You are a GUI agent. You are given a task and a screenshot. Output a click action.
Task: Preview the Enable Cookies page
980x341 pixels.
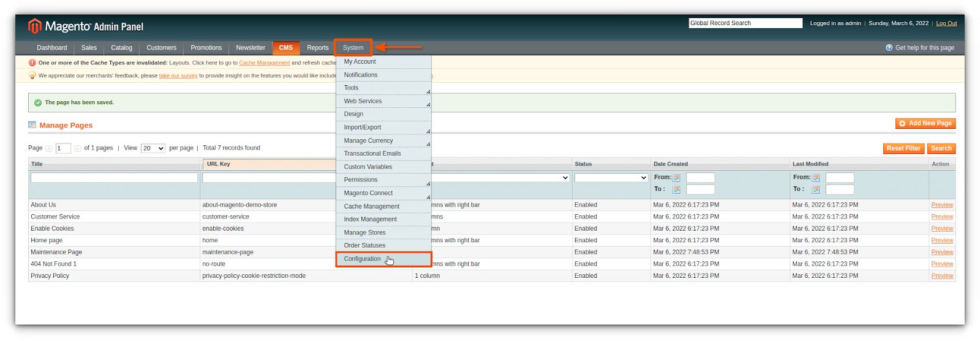click(942, 228)
